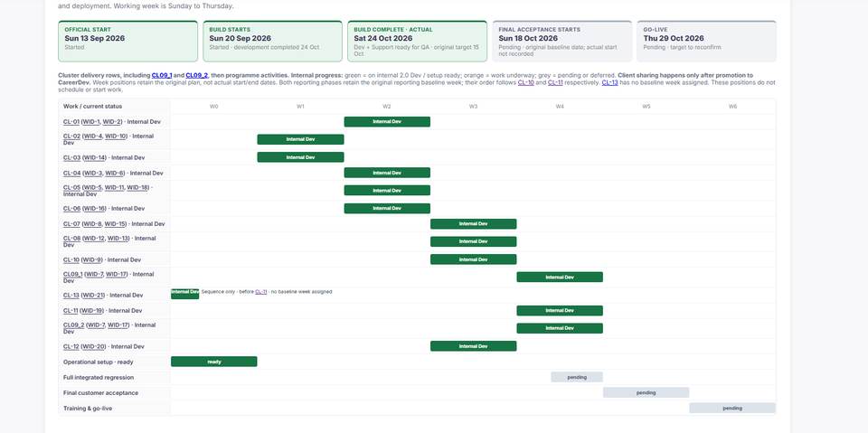Open the WID-18 work item link
The height and width of the screenshot is (433, 868).
tap(137, 188)
